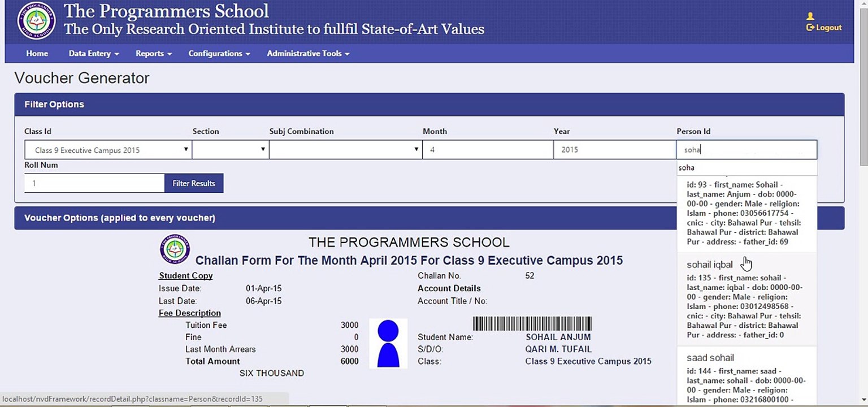The height and width of the screenshot is (407, 868).
Task: Click the Logout link
Action: 824,28
